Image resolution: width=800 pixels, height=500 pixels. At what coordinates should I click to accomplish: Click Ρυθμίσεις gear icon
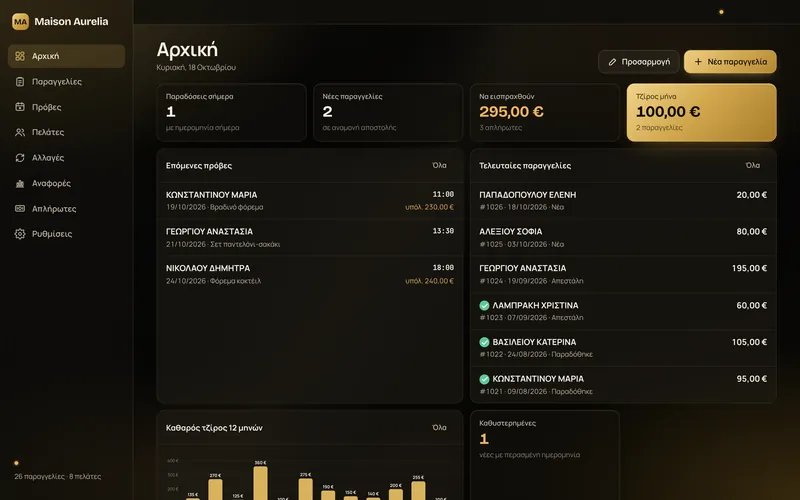[20, 234]
